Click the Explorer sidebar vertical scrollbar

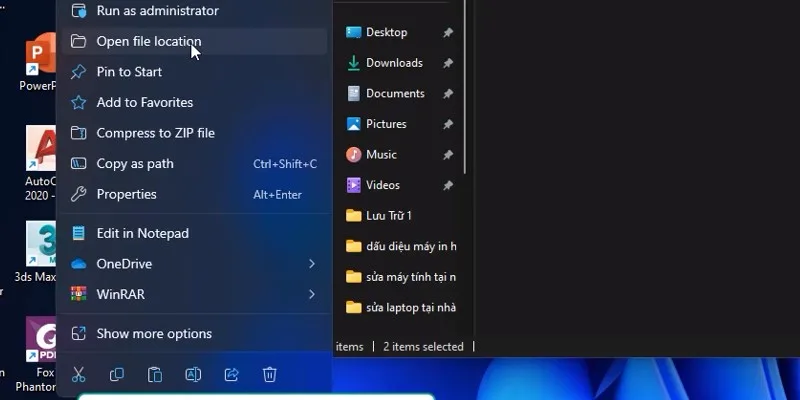point(465,87)
